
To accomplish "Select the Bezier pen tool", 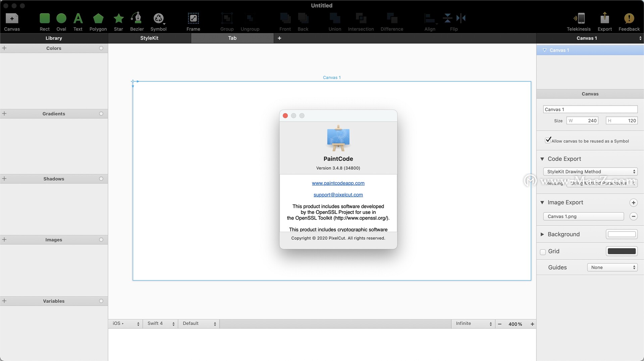I will click(x=137, y=22).
